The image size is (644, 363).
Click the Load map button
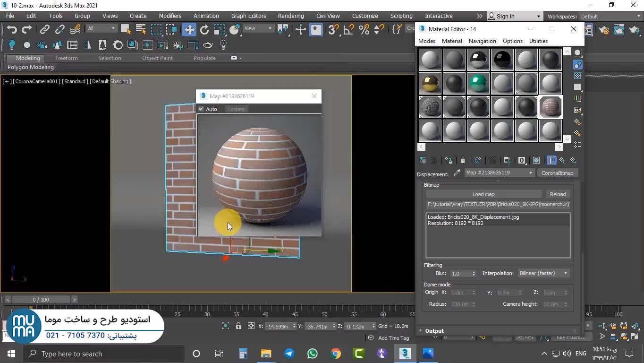click(x=483, y=194)
